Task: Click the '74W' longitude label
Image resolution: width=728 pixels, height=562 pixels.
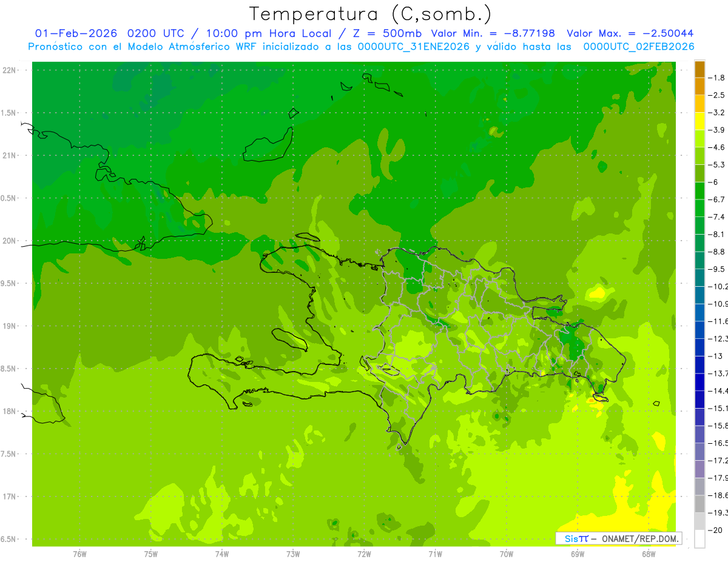Action: (x=222, y=554)
